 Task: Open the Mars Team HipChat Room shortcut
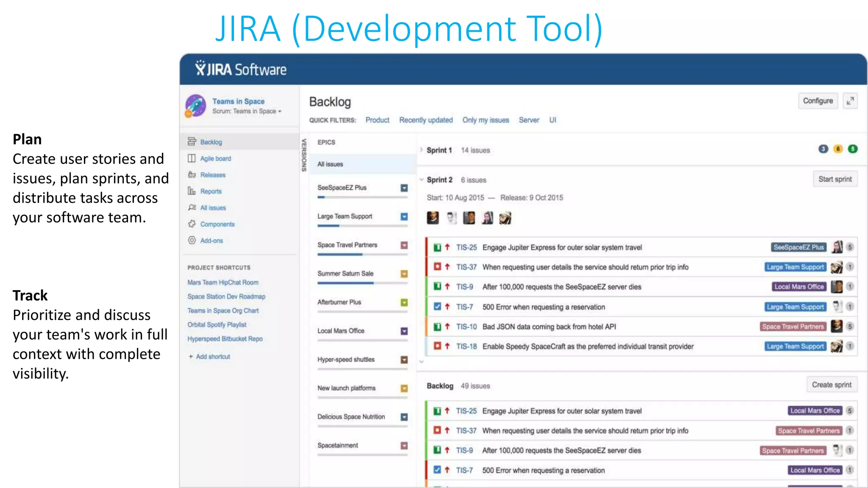point(223,282)
